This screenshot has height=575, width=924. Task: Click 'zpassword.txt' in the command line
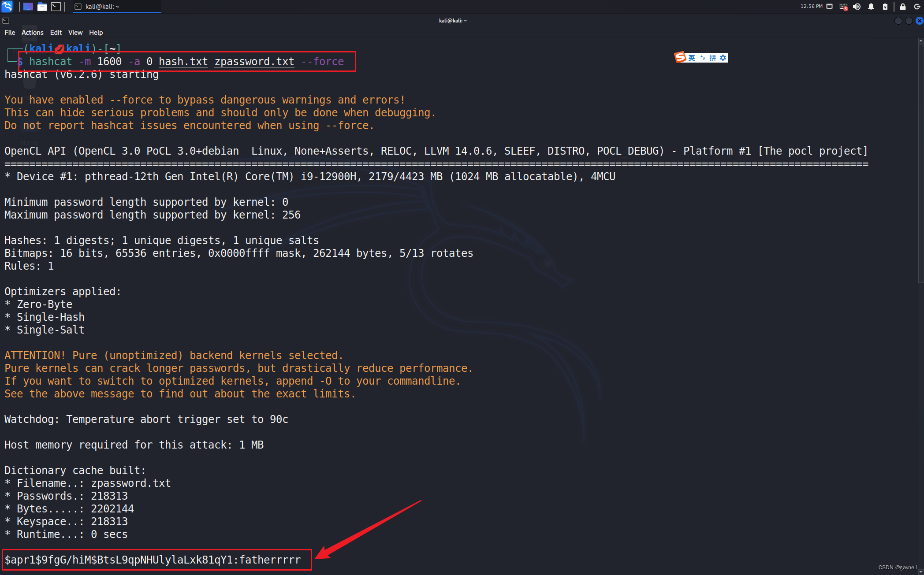(254, 62)
